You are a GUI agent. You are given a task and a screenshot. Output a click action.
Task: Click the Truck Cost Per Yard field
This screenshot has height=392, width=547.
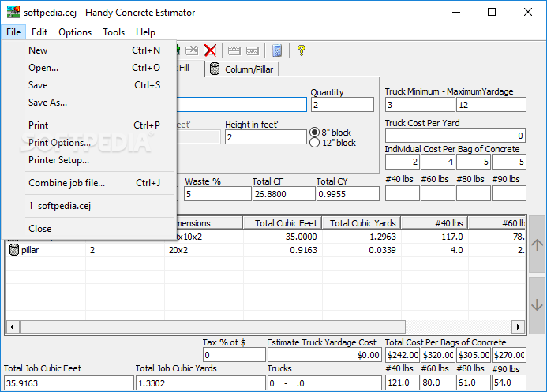pos(455,135)
